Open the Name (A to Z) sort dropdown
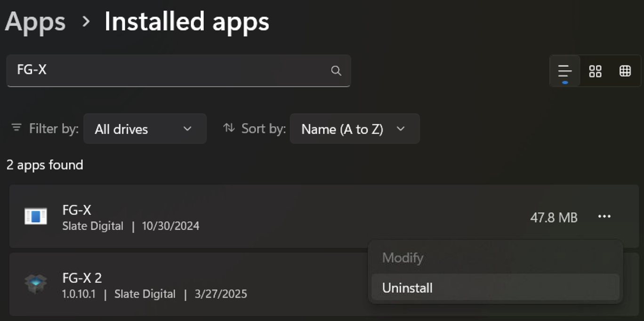644x321 pixels. tap(354, 128)
